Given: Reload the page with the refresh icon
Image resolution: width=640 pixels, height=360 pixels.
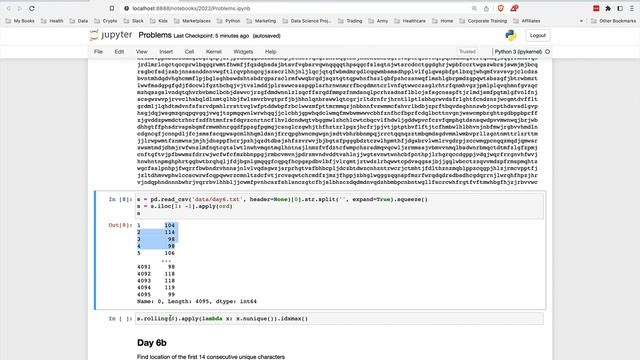Looking at the screenshot, I should pyautogui.click(x=32, y=8).
